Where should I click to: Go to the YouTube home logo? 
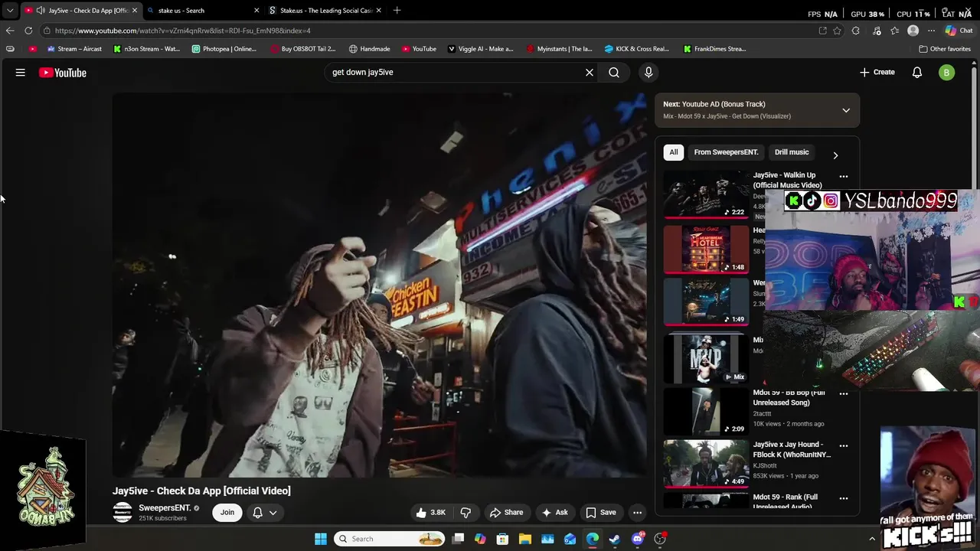(x=63, y=73)
